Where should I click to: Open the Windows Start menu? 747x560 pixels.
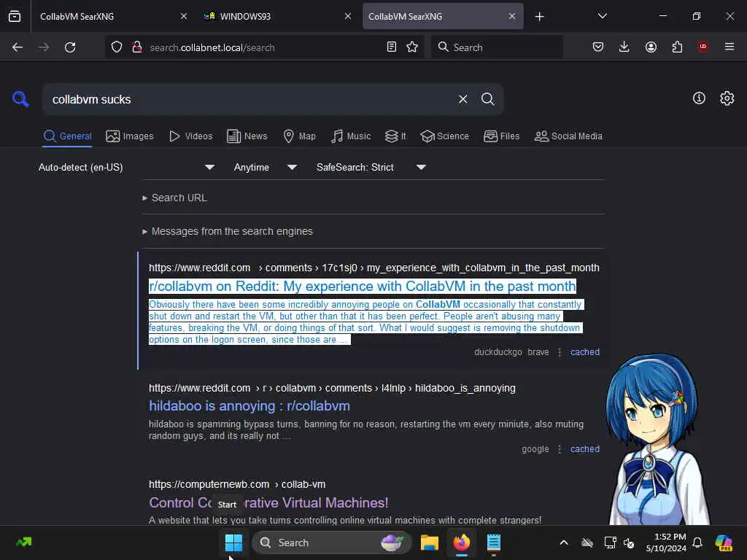pyautogui.click(x=233, y=542)
